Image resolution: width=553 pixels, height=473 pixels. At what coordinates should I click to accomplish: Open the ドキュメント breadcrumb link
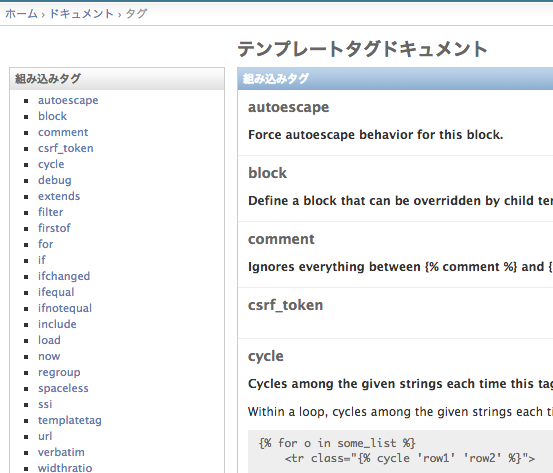(x=81, y=14)
